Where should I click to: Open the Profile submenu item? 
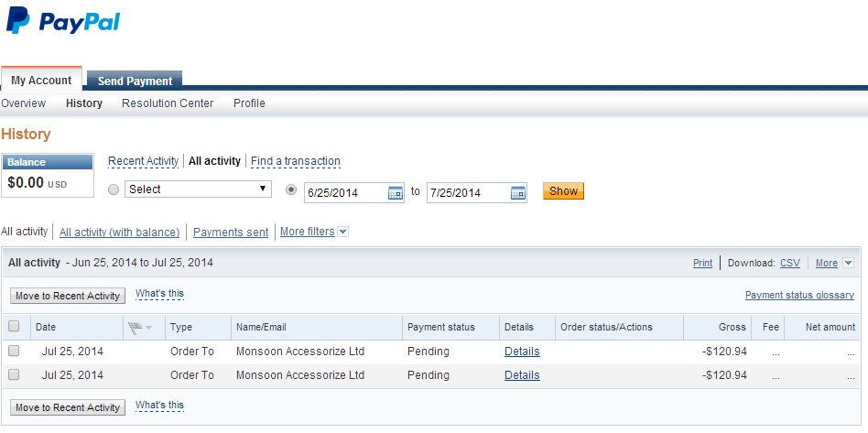coord(249,103)
